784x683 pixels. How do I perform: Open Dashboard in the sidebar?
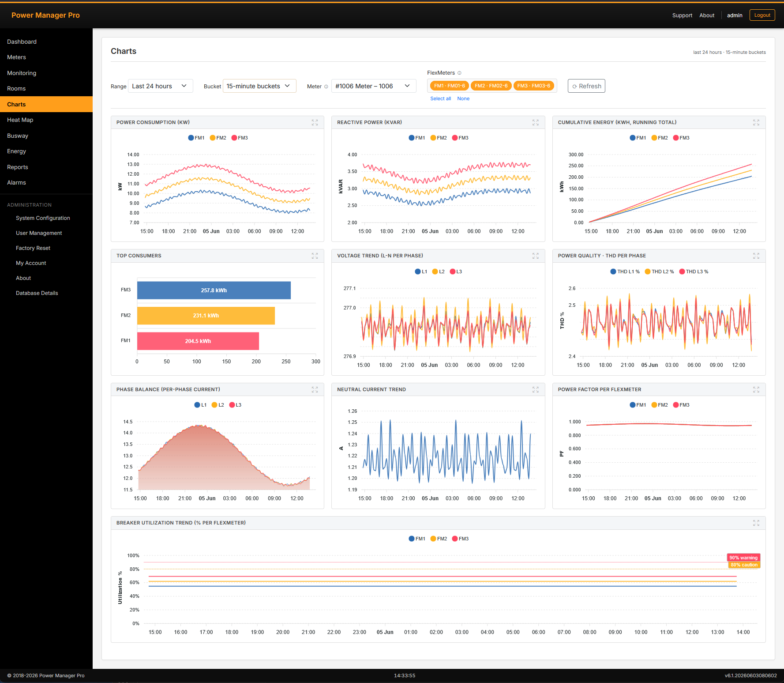46,42
